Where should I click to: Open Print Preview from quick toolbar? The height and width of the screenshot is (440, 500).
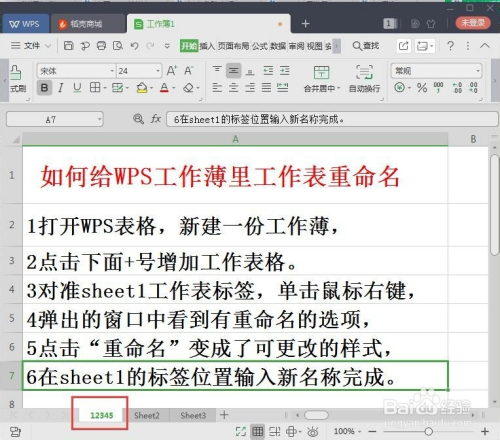coord(118,46)
